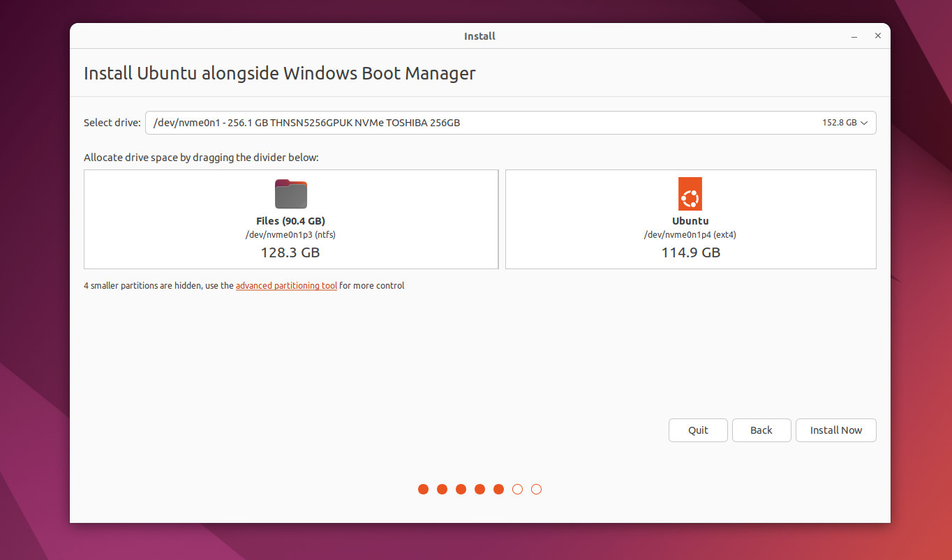Click the last hollow progress dot
952x560 pixels.
pos(536,489)
